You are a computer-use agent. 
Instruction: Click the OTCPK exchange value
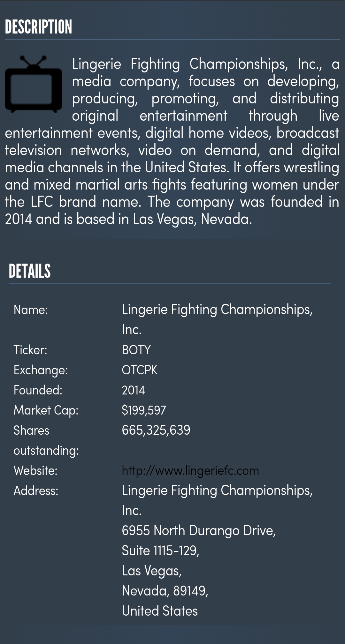[x=140, y=370]
